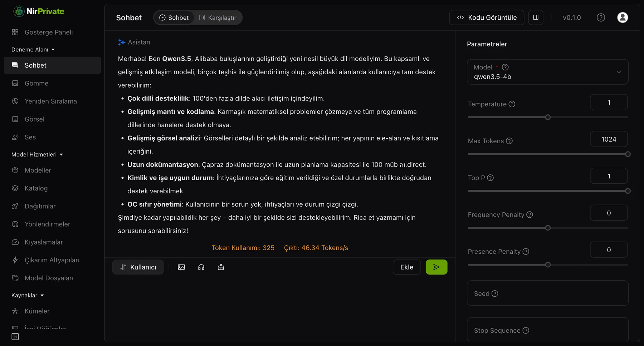Click the Frequency Penalty slider handle
This screenshot has height=346, width=644.
pyautogui.click(x=548, y=228)
